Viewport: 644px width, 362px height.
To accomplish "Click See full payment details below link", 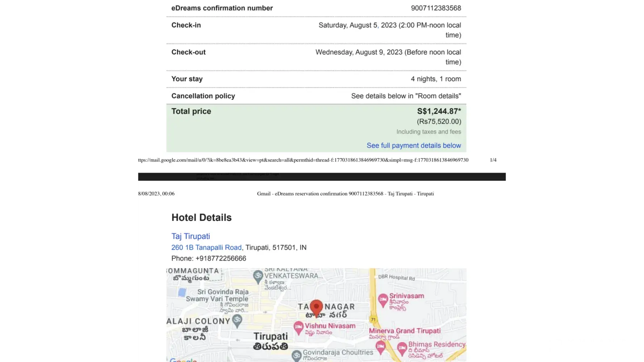I will click(x=414, y=146).
